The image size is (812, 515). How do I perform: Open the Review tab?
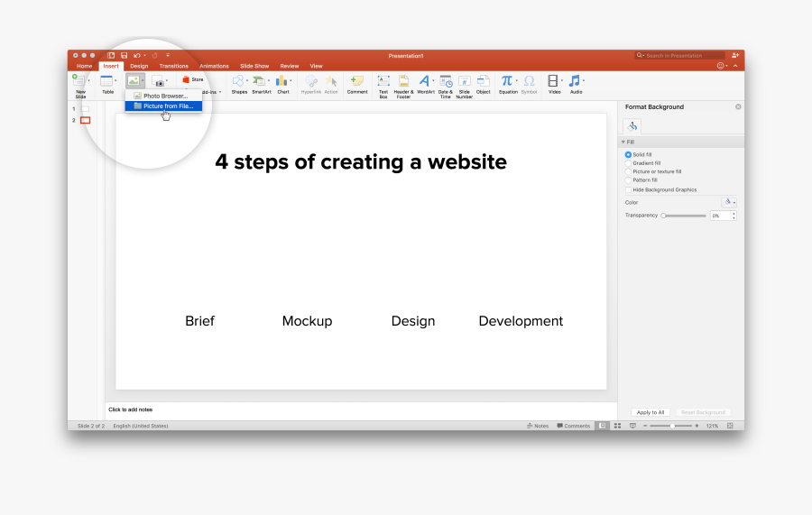coord(290,66)
